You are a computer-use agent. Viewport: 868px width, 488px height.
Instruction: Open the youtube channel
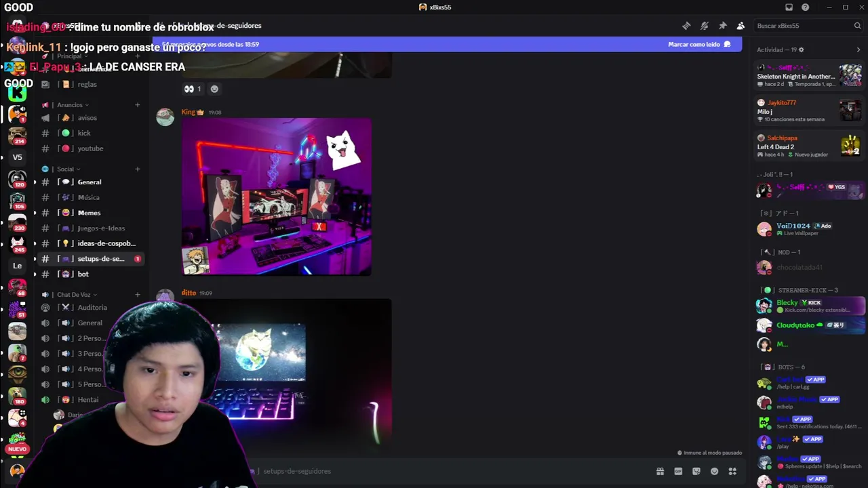coord(91,148)
